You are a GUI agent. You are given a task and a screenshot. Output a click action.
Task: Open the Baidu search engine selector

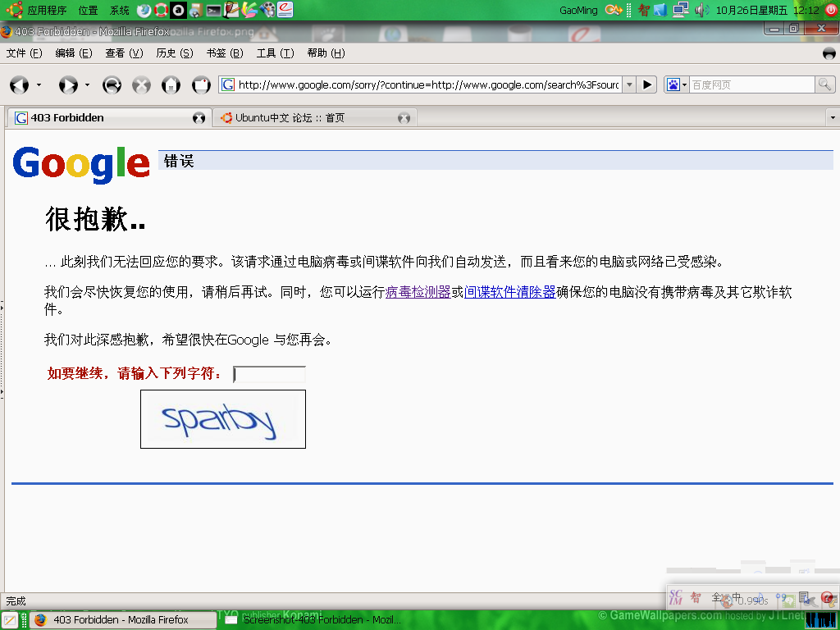676,84
